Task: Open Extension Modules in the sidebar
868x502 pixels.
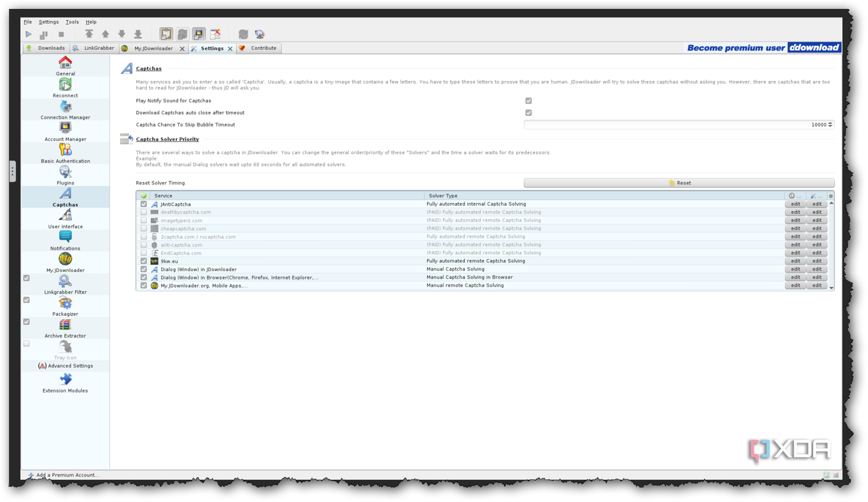Action: [x=65, y=382]
